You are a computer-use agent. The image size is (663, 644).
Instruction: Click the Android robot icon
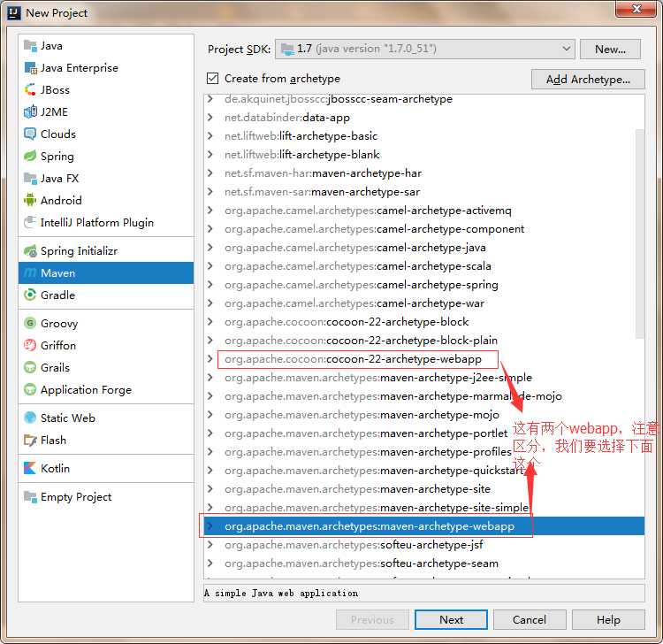[30, 200]
